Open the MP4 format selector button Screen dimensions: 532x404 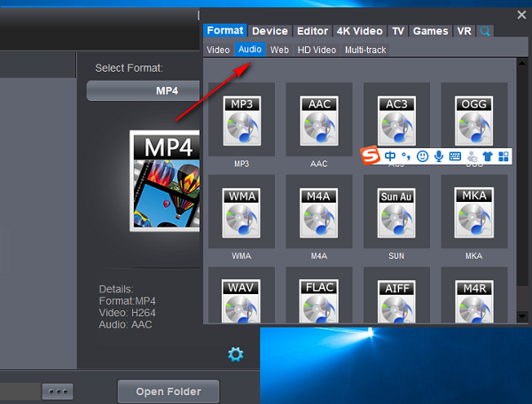(143, 90)
